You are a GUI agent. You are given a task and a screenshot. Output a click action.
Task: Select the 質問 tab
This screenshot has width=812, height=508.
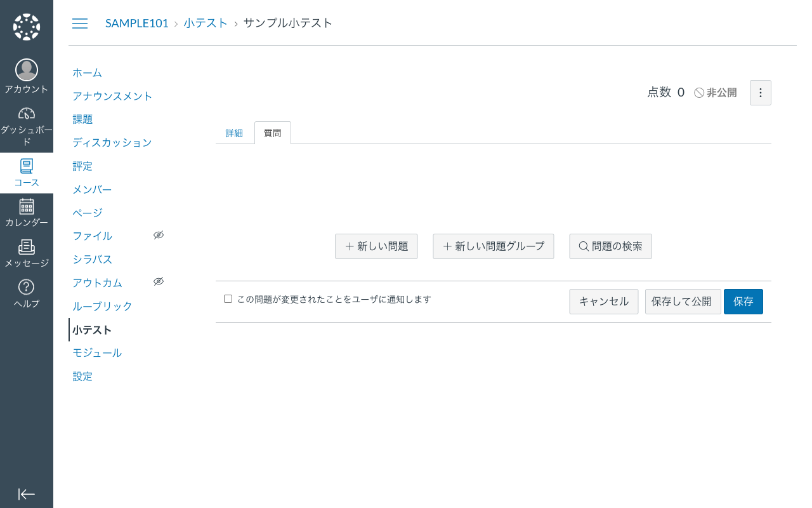[x=272, y=133]
